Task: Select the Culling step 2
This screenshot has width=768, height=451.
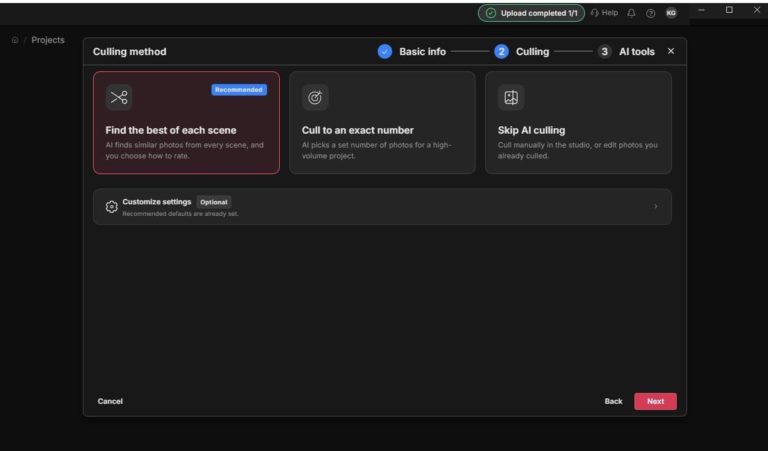Action: (522, 51)
